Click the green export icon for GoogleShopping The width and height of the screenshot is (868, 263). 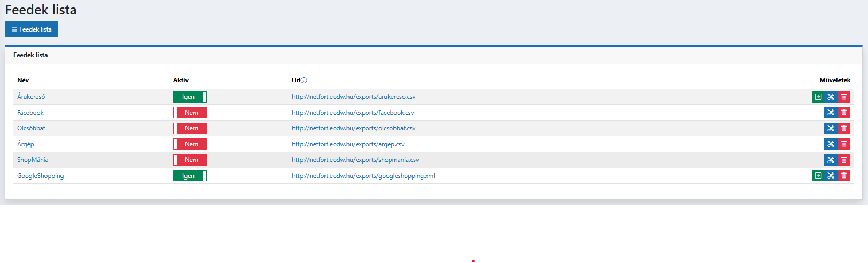(x=818, y=176)
